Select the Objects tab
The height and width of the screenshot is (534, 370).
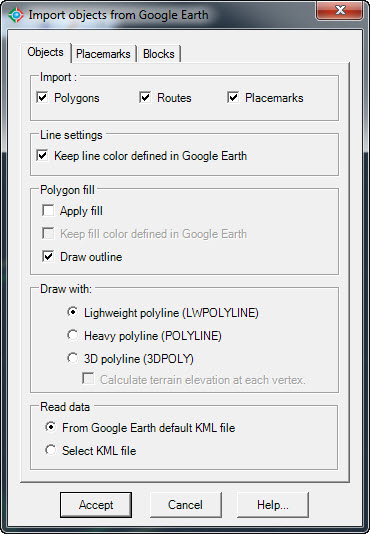46,52
